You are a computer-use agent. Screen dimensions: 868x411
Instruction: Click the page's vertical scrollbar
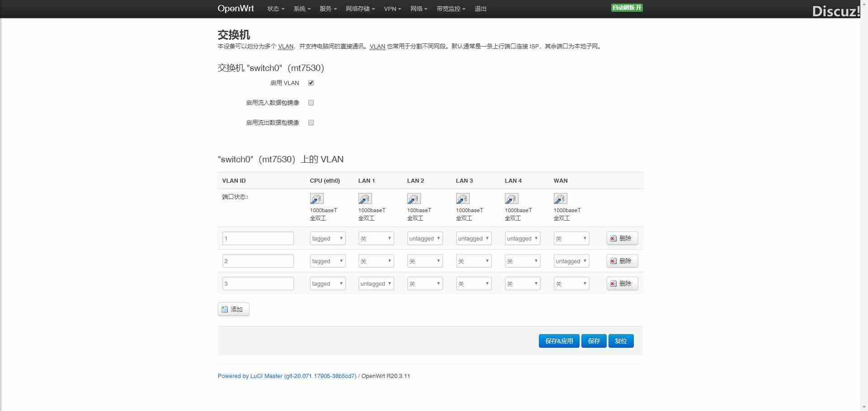click(863, 203)
